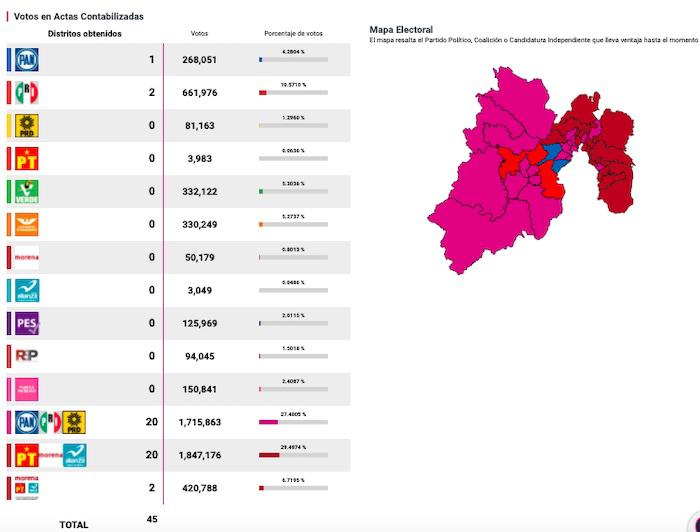Viewport: 700px width, 532px height.
Task: Click the 'Porcentaje de votos' column header
Action: click(x=293, y=33)
